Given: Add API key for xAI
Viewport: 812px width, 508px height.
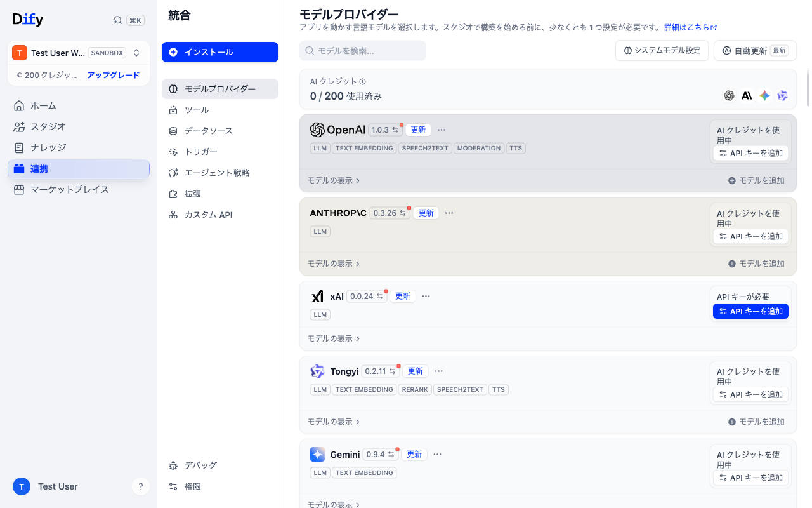Looking at the screenshot, I should 751,311.
